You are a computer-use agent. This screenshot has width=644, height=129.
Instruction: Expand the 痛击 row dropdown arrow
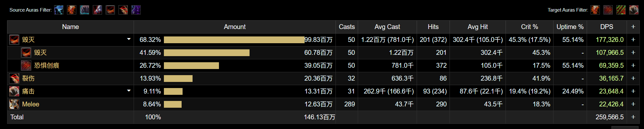click(x=129, y=91)
